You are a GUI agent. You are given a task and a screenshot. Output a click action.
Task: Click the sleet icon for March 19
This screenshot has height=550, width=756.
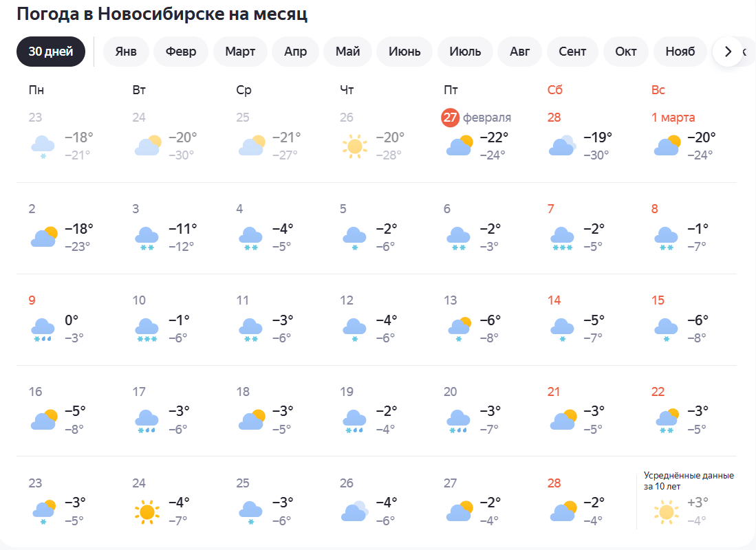click(354, 420)
